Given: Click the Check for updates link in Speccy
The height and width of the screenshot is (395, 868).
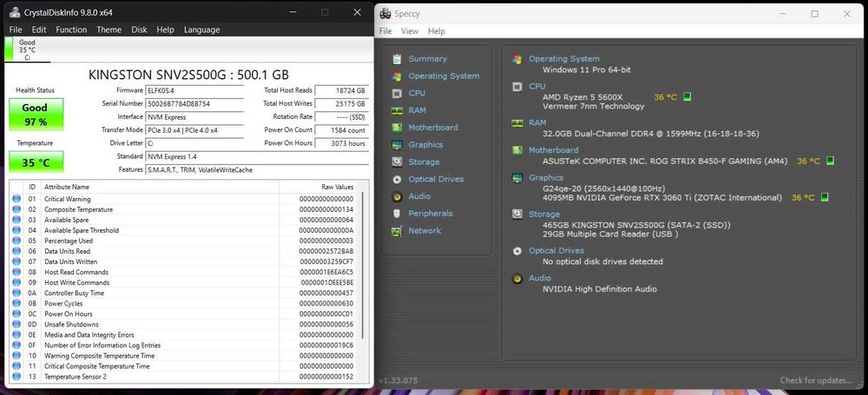Looking at the screenshot, I should [x=816, y=380].
